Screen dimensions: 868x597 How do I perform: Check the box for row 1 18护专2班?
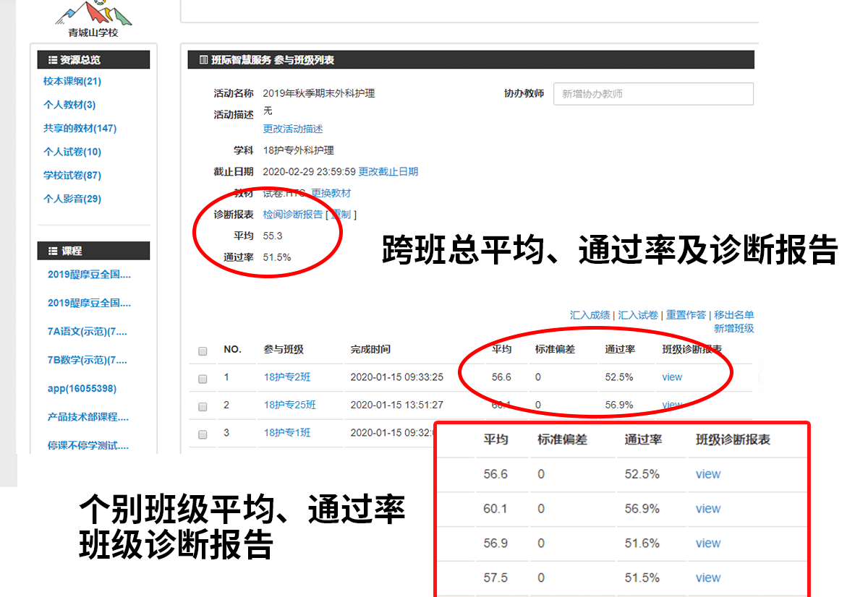[x=203, y=379]
